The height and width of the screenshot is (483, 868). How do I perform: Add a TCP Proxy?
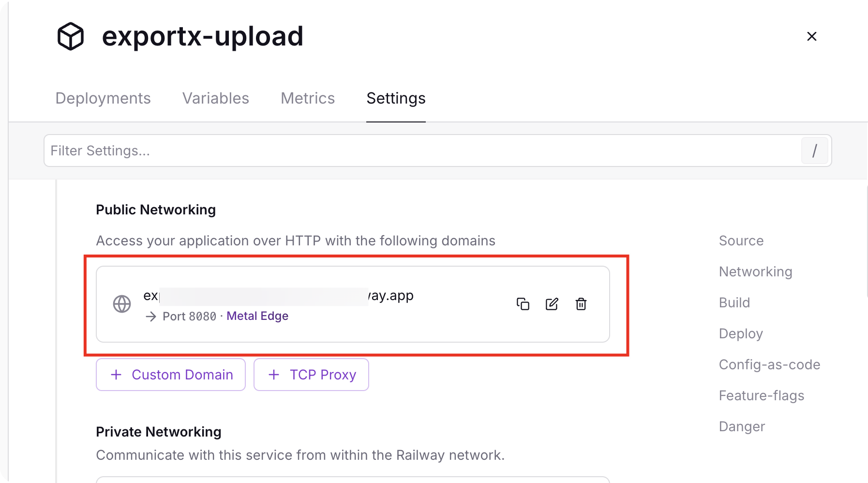click(311, 375)
